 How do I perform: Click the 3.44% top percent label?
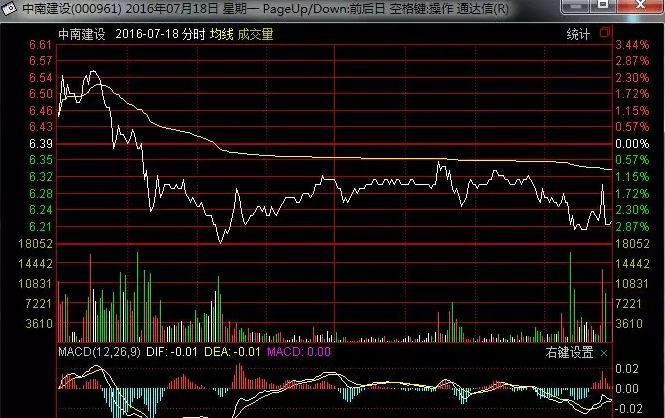pos(632,45)
